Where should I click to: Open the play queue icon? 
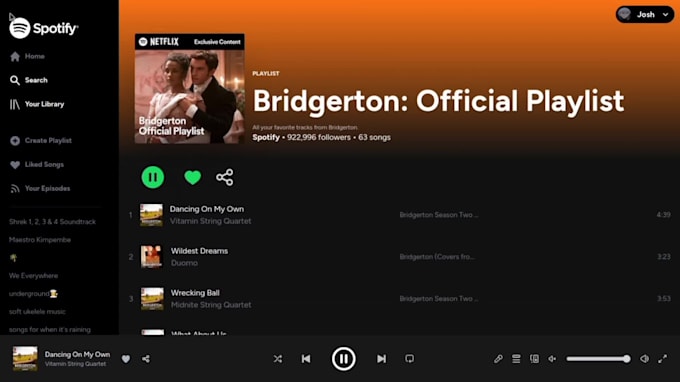(x=516, y=359)
